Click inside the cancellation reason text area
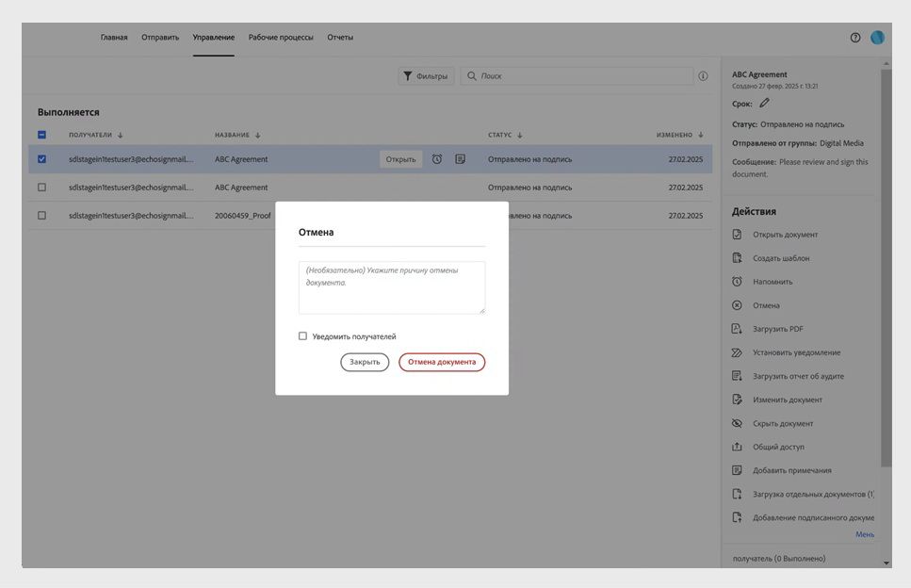911x588 pixels. coord(392,287)
